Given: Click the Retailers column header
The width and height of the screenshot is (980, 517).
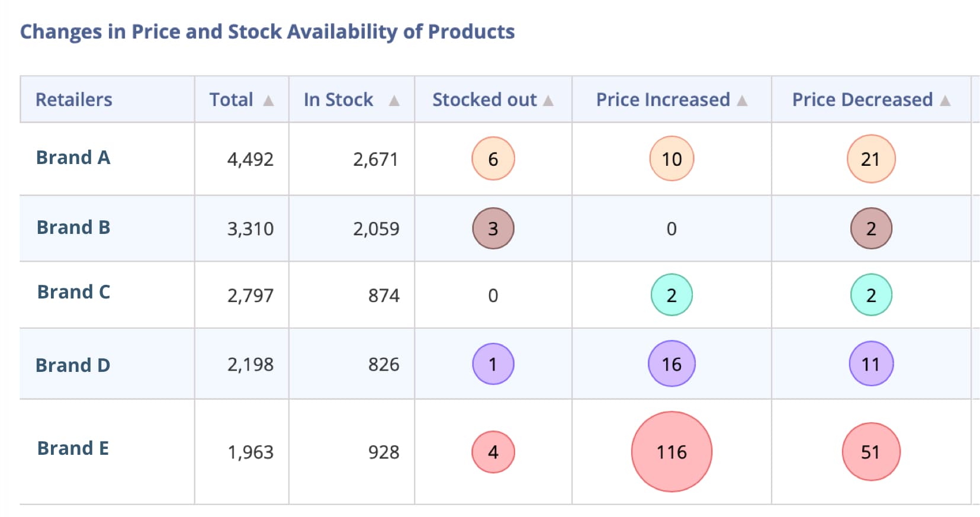Looking at the screenshot, I should tap(74, 99).
